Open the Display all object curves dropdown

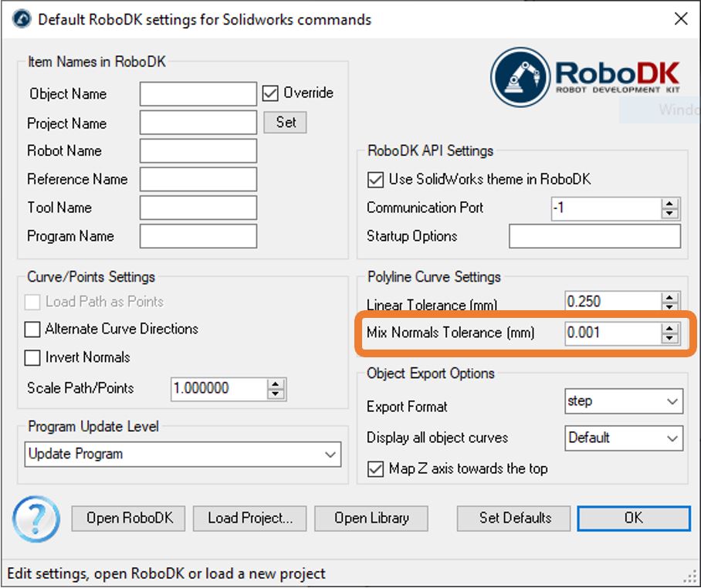(x=624, y=438)
